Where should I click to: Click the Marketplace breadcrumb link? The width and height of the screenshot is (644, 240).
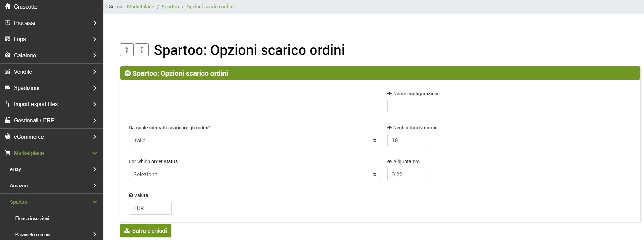click(141, 7)
